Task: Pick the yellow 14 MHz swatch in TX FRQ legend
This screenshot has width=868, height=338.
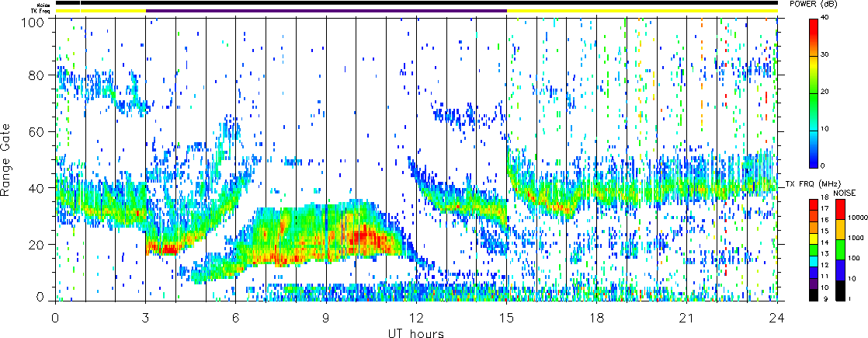Action: pos(814,238)
